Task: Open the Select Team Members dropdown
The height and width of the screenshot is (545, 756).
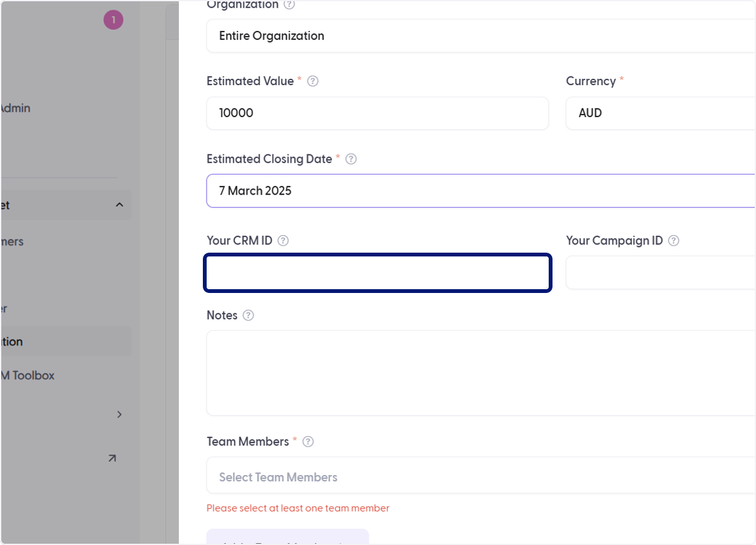Action: (481, 477)
